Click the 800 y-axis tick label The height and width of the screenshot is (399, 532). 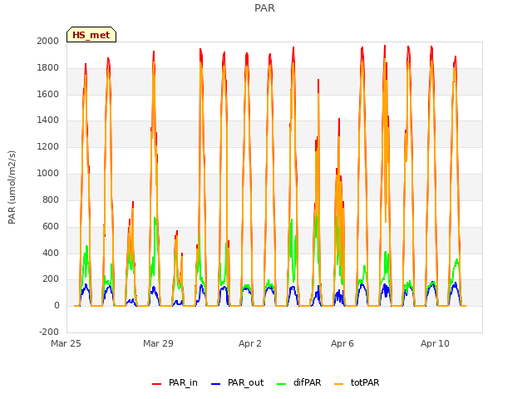pyautogui.click(x=51, y=199)
